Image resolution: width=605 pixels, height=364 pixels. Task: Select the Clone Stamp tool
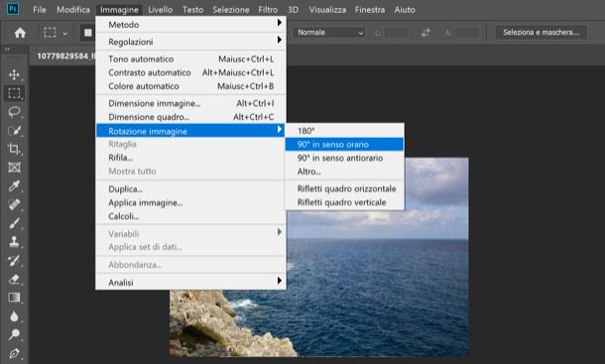14,242
